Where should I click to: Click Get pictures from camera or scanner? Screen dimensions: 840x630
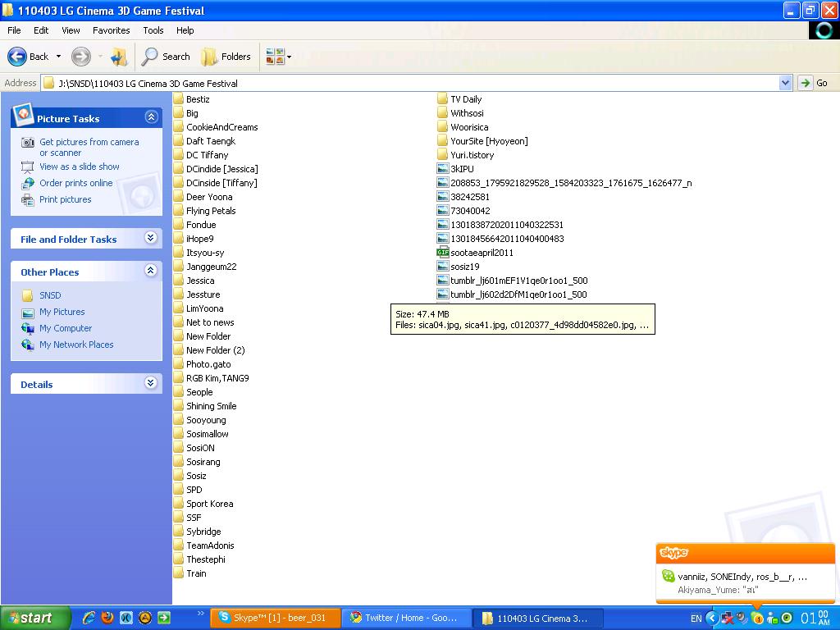point(89,148)
